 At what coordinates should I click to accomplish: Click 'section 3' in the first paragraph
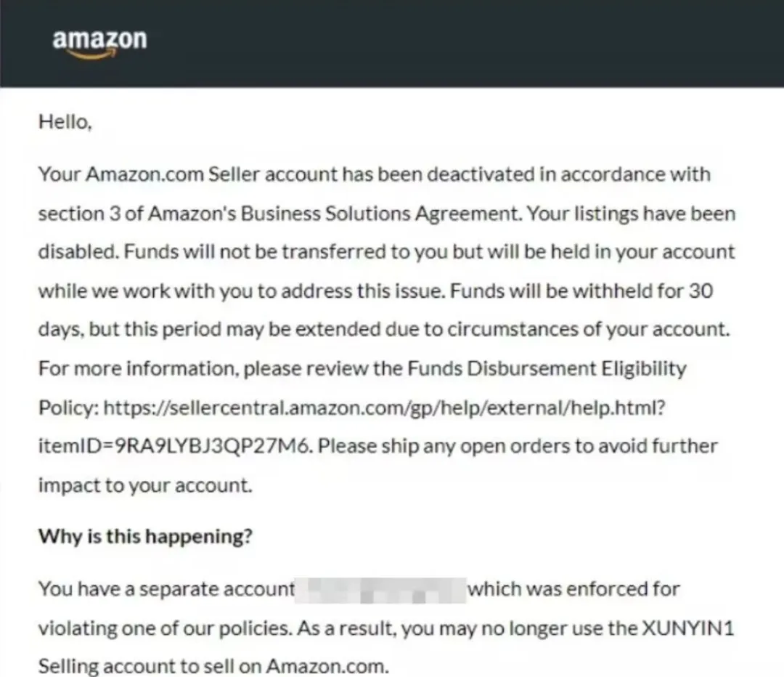(x=79, y=214)
